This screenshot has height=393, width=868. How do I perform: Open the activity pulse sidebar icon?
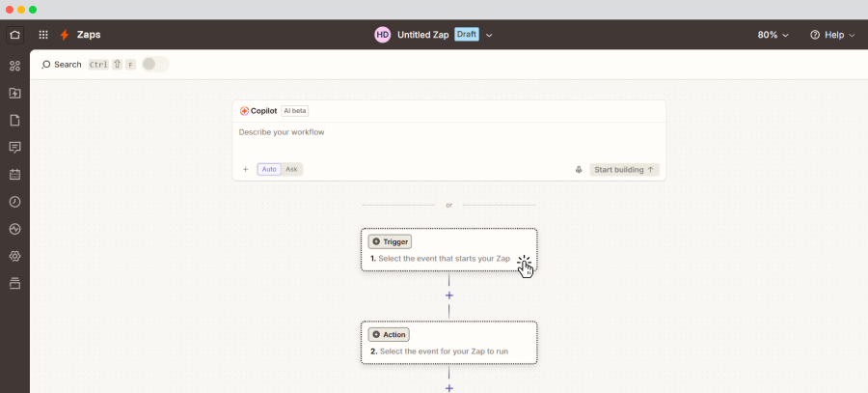(14, 229)
